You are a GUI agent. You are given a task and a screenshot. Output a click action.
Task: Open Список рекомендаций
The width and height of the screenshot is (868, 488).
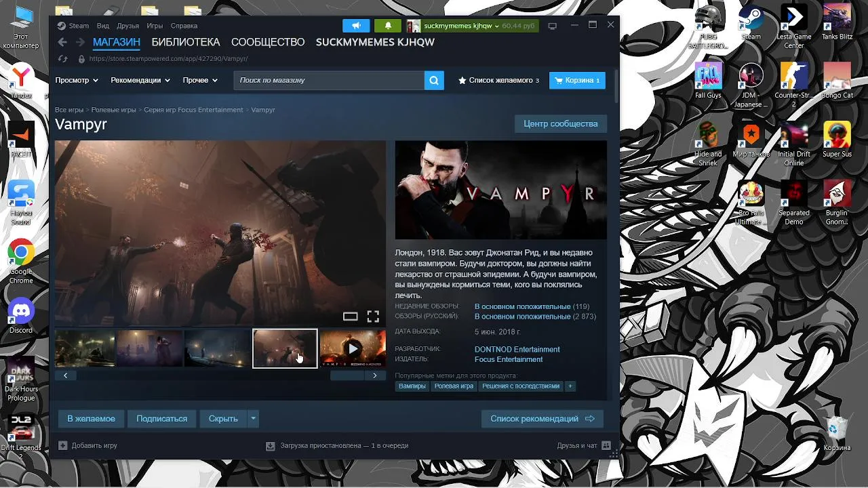(x=542, y=418)
